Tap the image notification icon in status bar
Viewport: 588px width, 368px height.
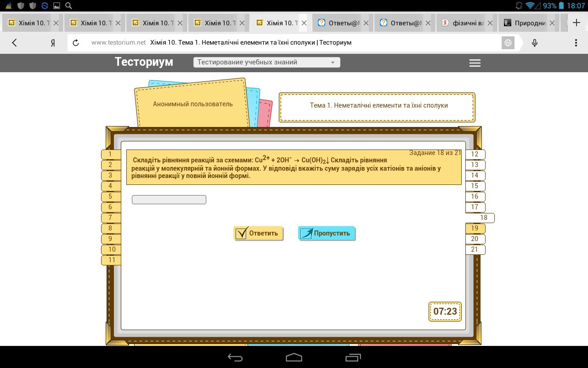click(57, 6)
